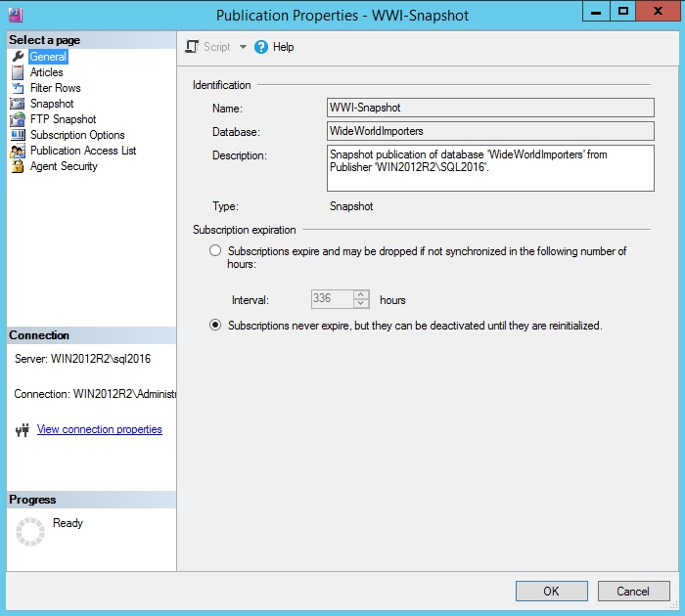Cancel the Publication Properties dialog

tap(633, 592)
